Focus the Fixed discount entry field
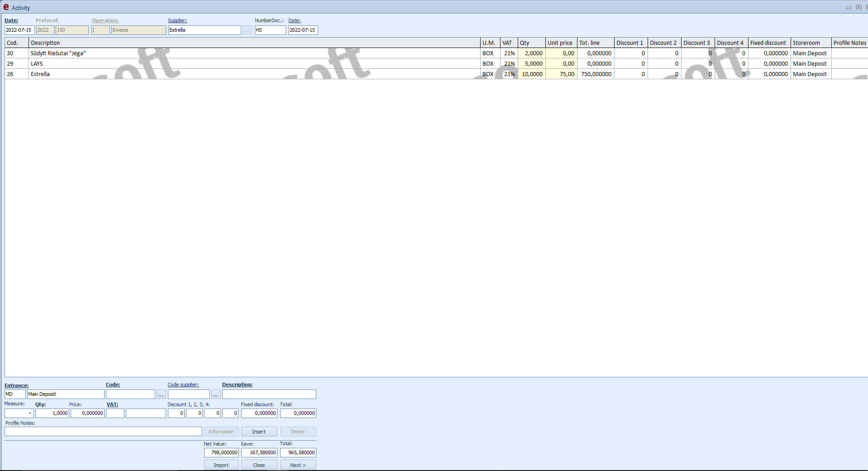The width and height of the screenshot is (868, 471). click(x=259, y=413)
